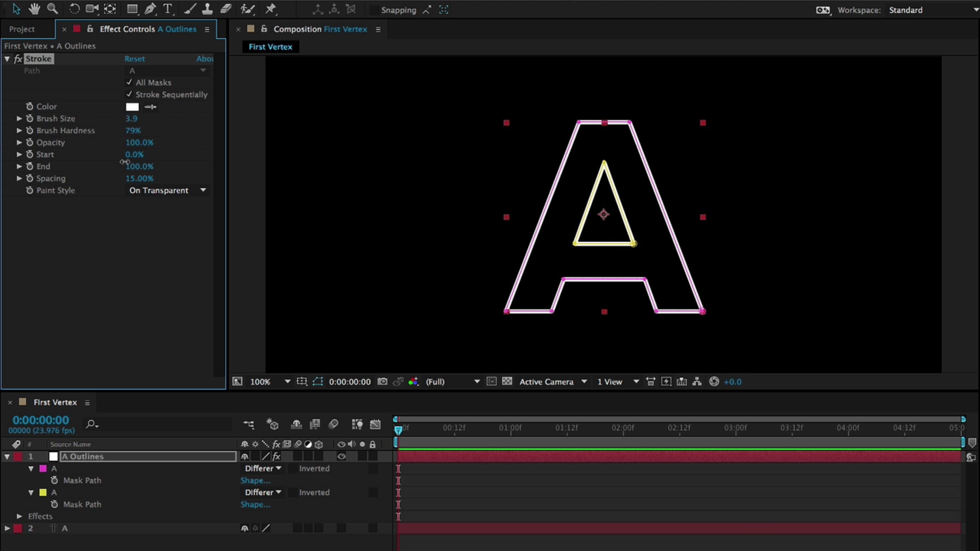This screenshot has width=980, height=551.
Task: Select the Pen tool in toolbar
Action: [150, 9]
